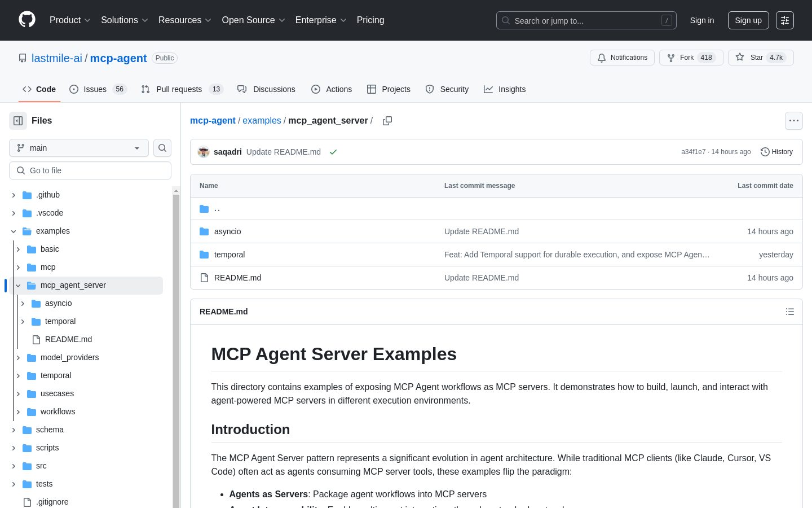Collapse the Files side panel icon
The image size is (812, 508).
point(18,121)
